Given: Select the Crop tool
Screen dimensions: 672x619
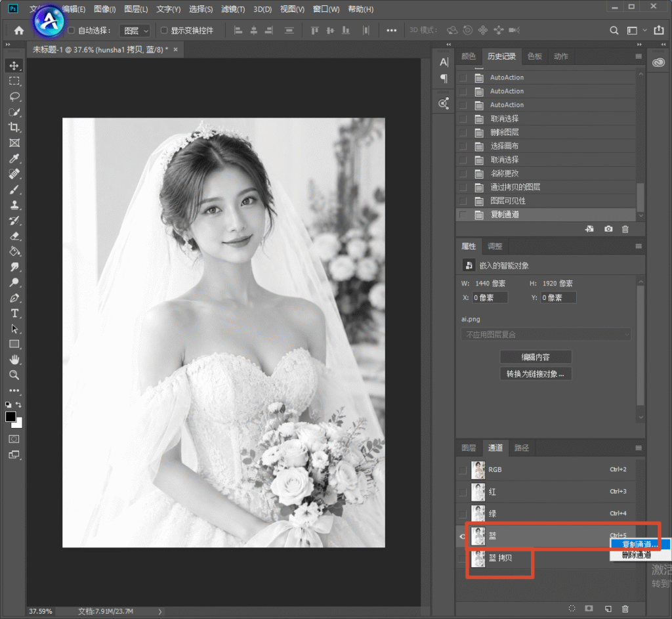Looking at the screenshot, I should tap(14, 127).
